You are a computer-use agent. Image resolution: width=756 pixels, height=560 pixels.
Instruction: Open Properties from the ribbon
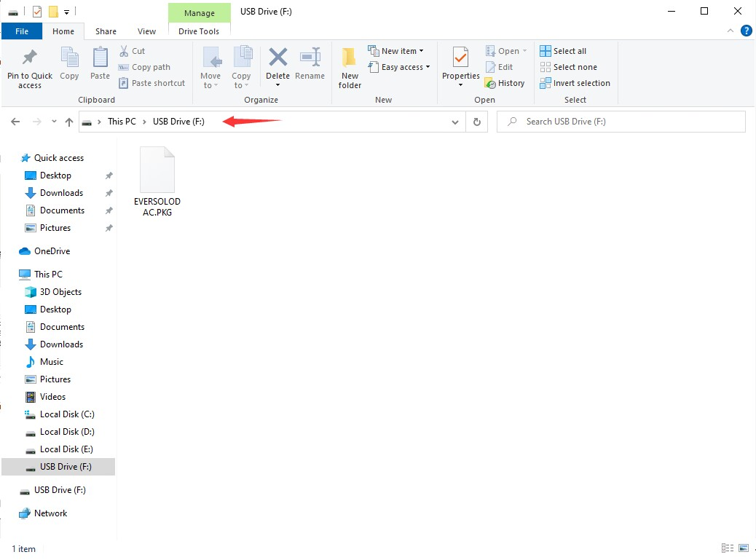[x=460, y=58]
